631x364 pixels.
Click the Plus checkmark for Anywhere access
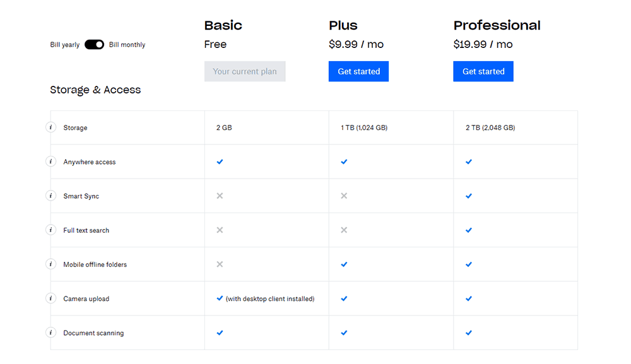[344, 161]
